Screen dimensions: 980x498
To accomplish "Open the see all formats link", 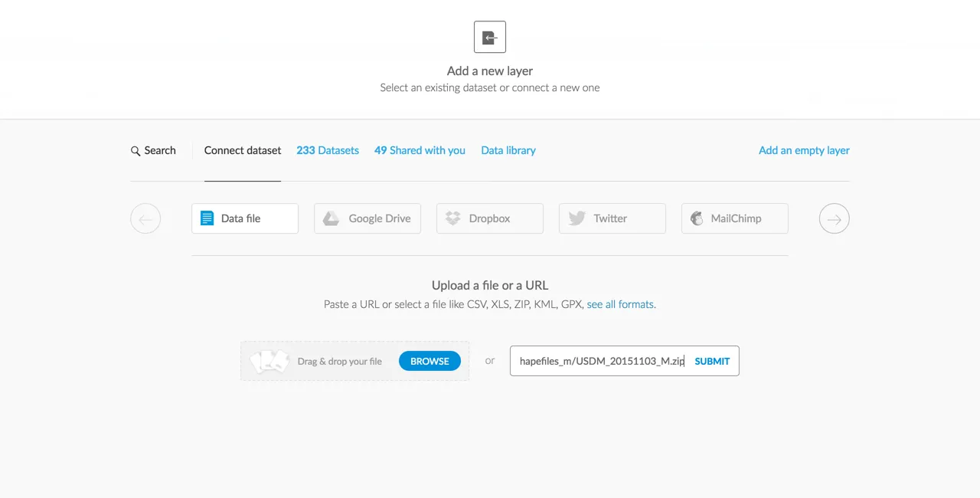I will point(621,304).
